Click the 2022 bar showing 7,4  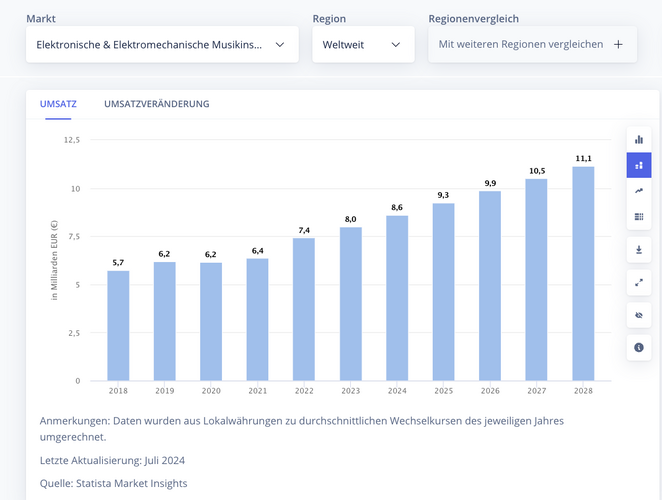(304, 310)
